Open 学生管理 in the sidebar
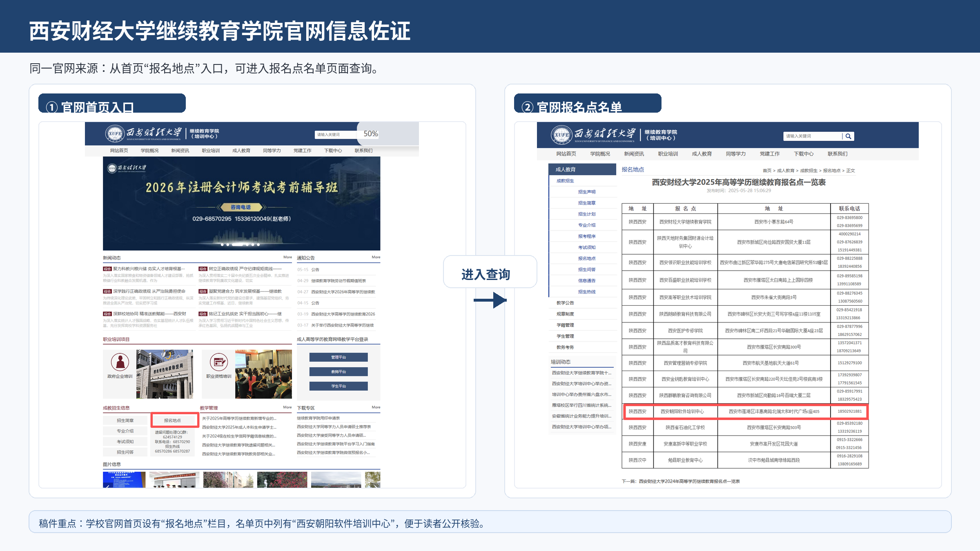Image resolution: width=980 pixels, height=551 pixels. [x=565, y=336]
